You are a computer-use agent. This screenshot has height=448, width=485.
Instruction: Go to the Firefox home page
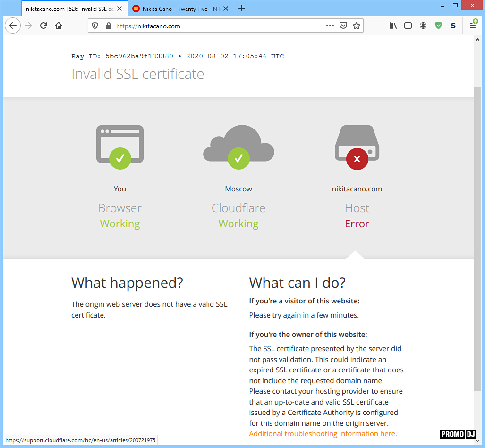point(59,26)
